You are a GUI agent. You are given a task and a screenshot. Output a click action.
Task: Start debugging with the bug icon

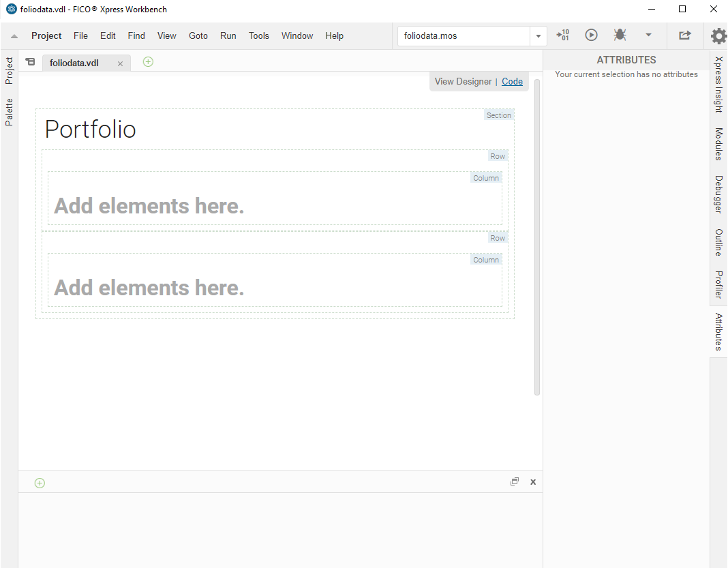(620, 35)
